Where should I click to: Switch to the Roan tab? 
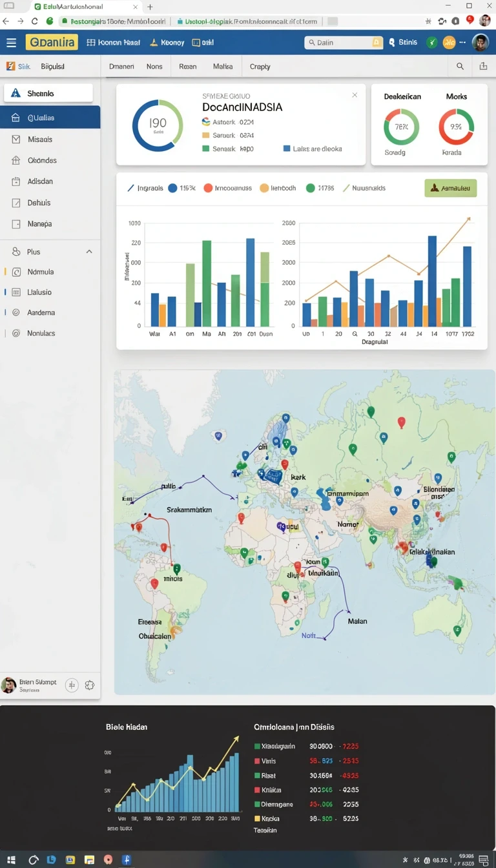pos(188,67)
